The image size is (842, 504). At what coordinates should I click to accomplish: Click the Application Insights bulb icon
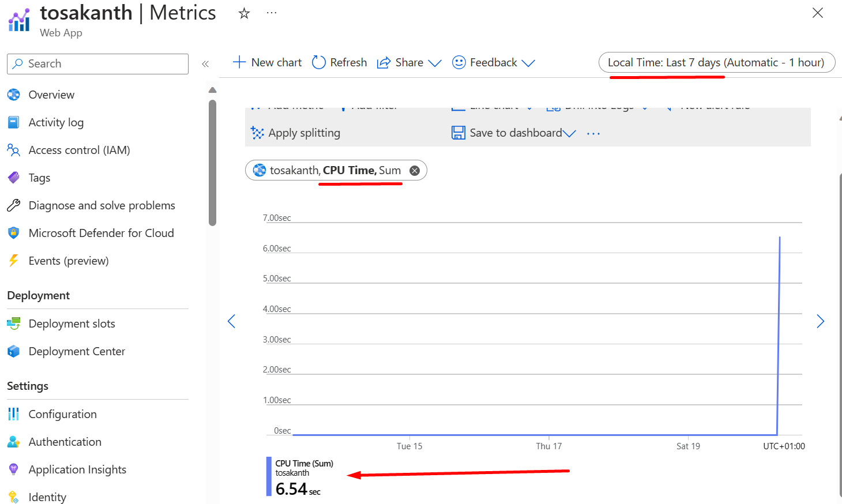14,469
